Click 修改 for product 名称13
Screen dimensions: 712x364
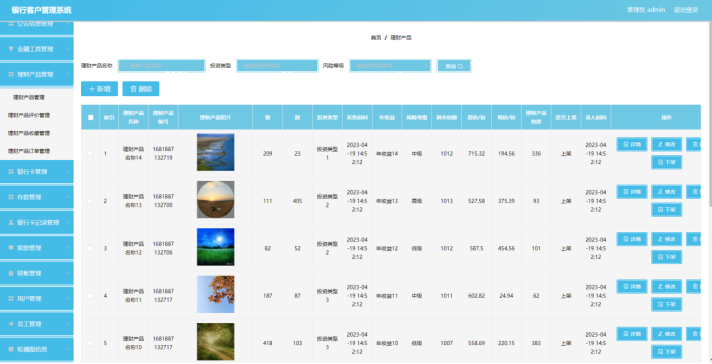click(667, 192)
